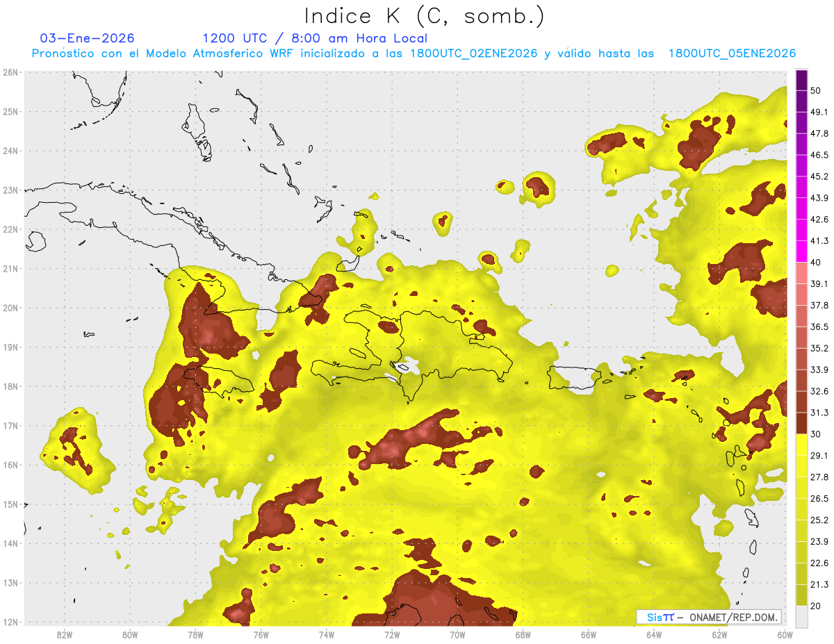This screenshot has width=834, height=644.
Task: Pick the dark purple swatch at the colorbar top
Action: pos(801,80)
